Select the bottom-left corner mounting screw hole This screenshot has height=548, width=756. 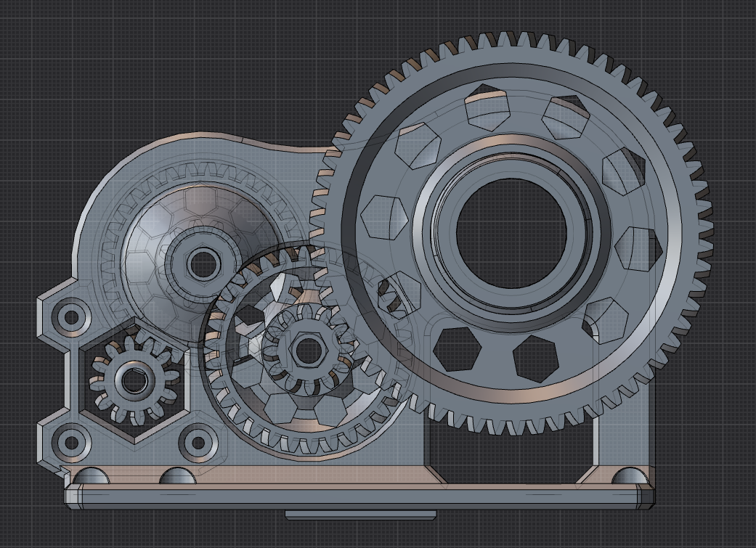point(71,443)
